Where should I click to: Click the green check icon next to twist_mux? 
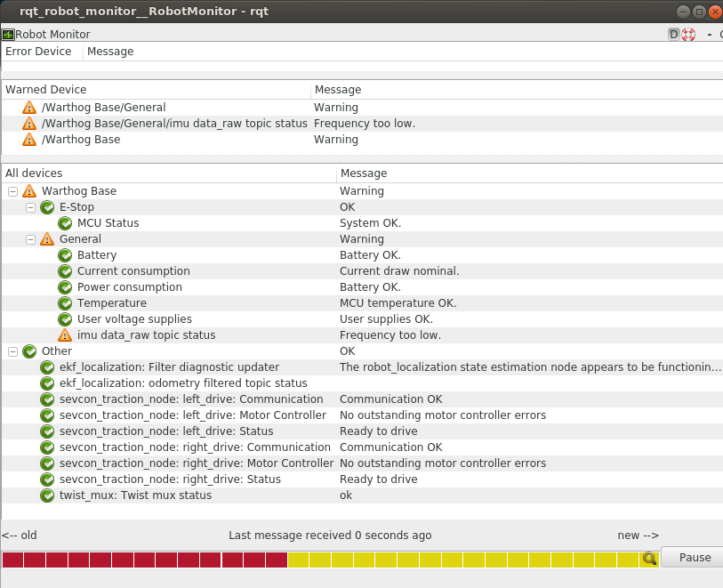(x=47, y=495)
